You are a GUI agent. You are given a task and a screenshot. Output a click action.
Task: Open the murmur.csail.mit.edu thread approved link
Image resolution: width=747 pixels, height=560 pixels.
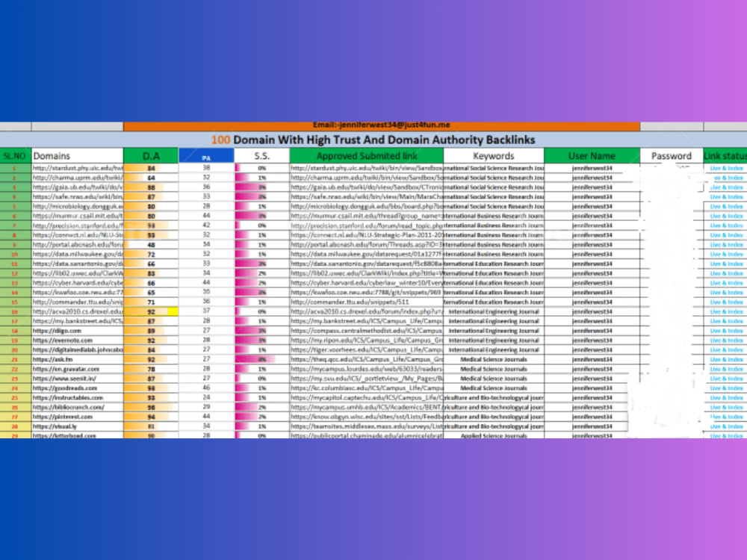click(366, 216)
